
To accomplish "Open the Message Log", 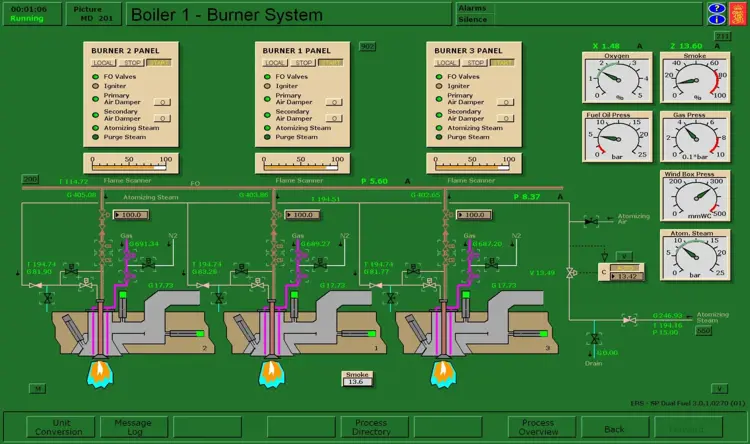I will click(133, 427).
